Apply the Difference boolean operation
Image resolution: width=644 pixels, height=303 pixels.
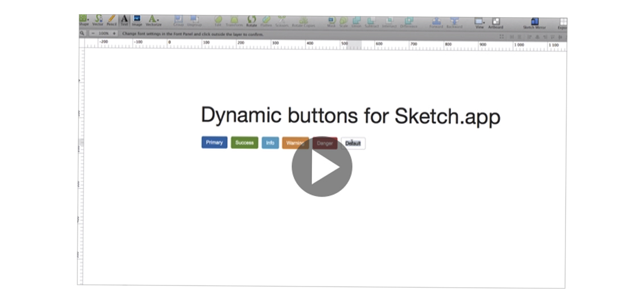pos(409,22)
